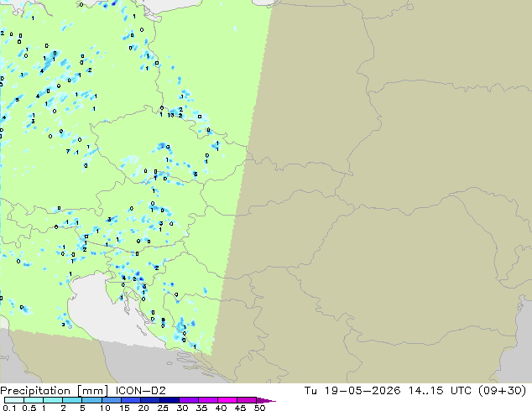Click the 5–10 mm legend color swatch

(x=91, y=400)
